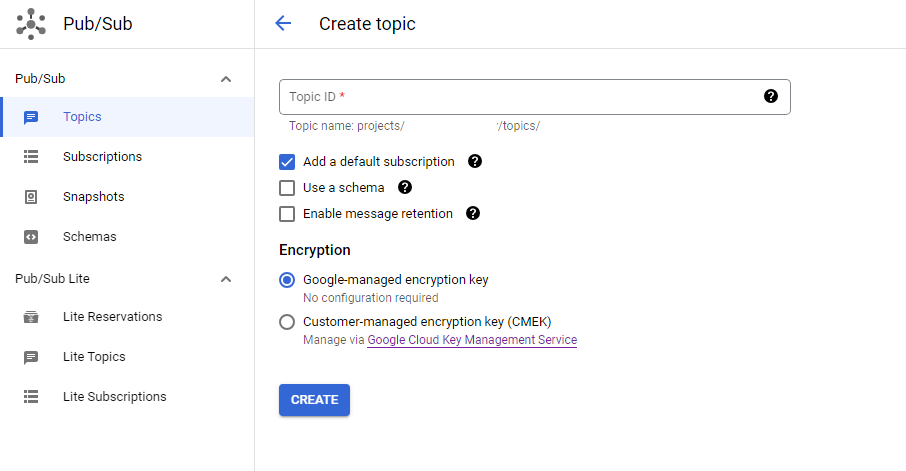This screenshot has width=906, height=471.
Task: Collapse the Pub/Sub Lite section
Action: 226,279
